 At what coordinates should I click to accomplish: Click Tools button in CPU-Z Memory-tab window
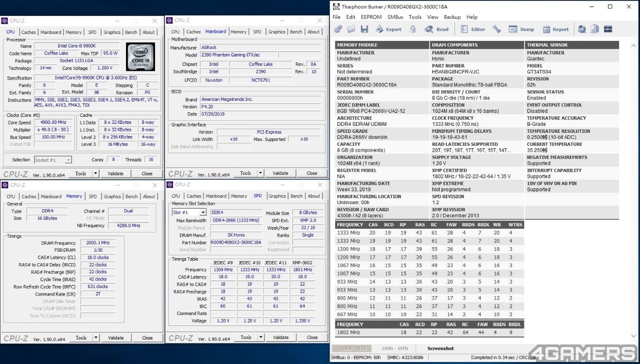coord(81,338)
